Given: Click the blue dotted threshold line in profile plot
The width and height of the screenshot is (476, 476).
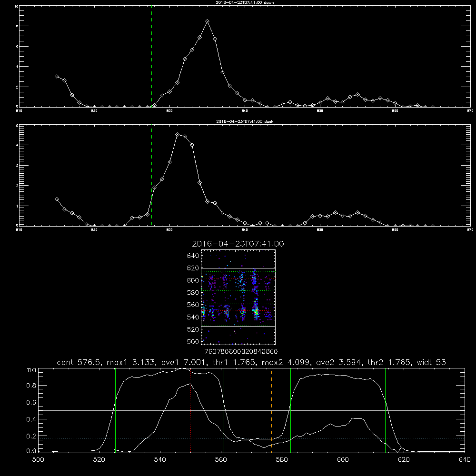Looking at the screenshot, I should click(x=252, y=438).
